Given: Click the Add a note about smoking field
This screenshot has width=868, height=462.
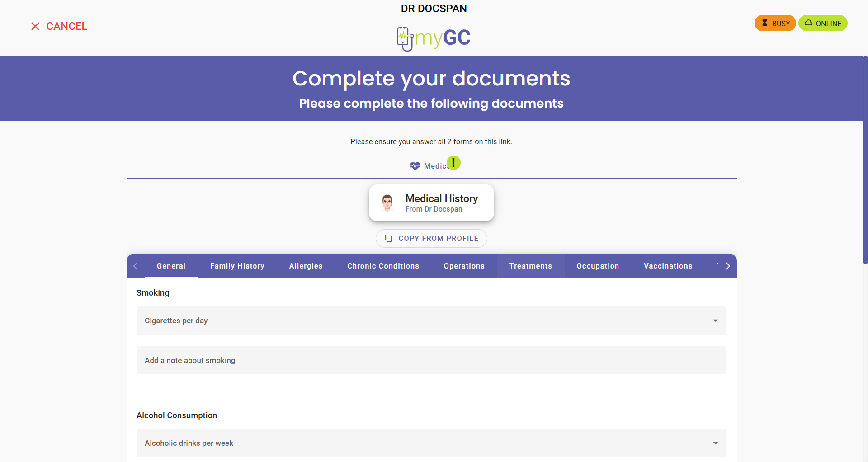Looking at the screenshot, I should click(431, 360).
